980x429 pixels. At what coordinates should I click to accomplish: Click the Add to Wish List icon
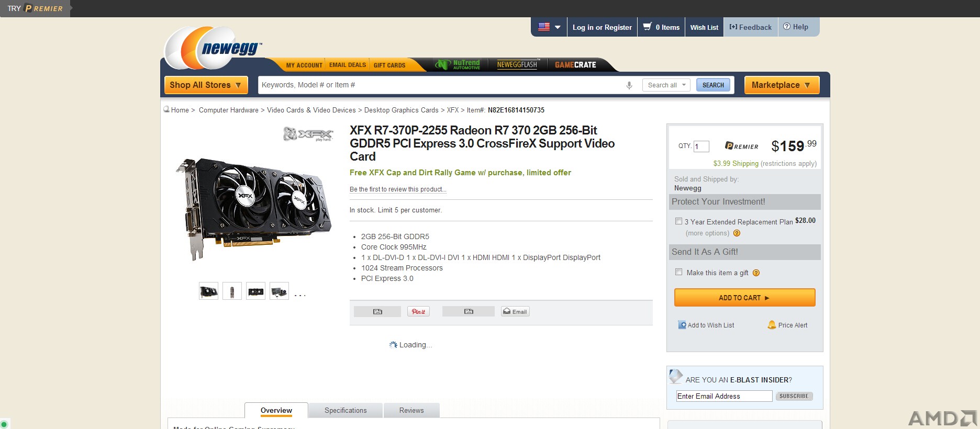pyautogui.click(x=682, y=325)
